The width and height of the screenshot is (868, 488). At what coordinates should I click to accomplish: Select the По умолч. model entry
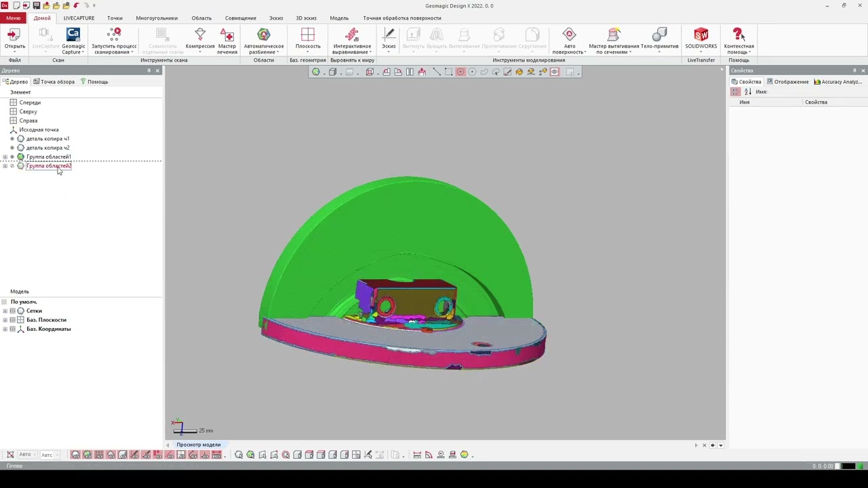coord(24,302)
